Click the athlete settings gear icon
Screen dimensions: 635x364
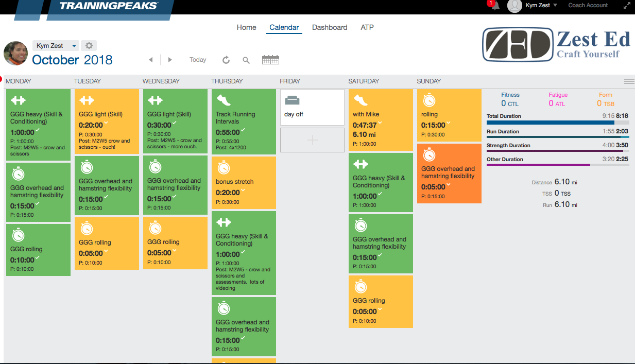(x=89, y=46)
